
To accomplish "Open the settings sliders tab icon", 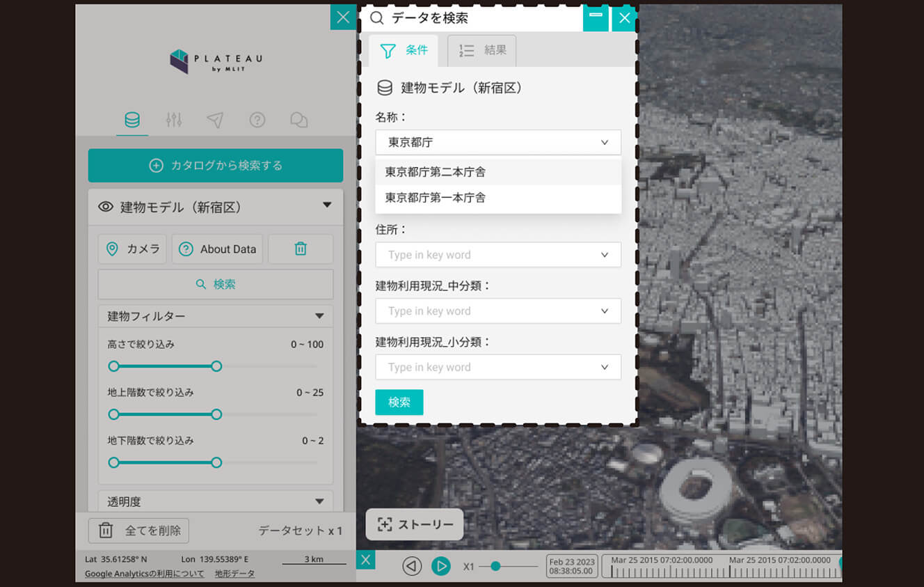I will [174, 120].
